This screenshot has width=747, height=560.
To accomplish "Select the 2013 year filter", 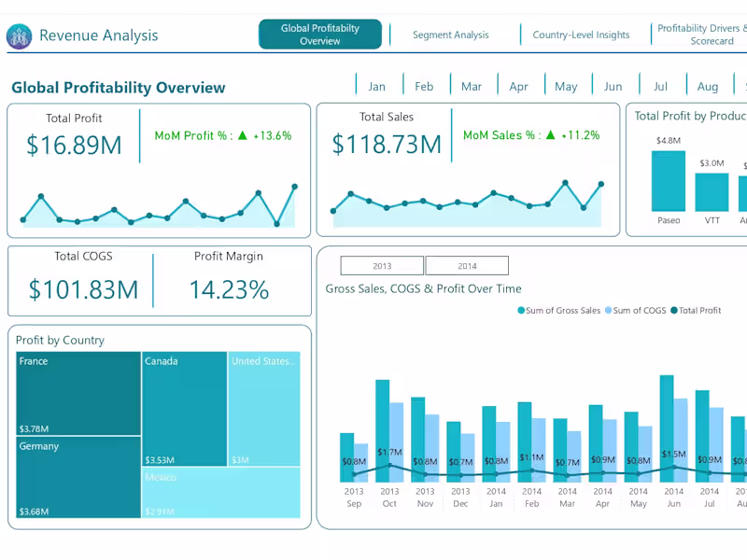I will 382,265.
